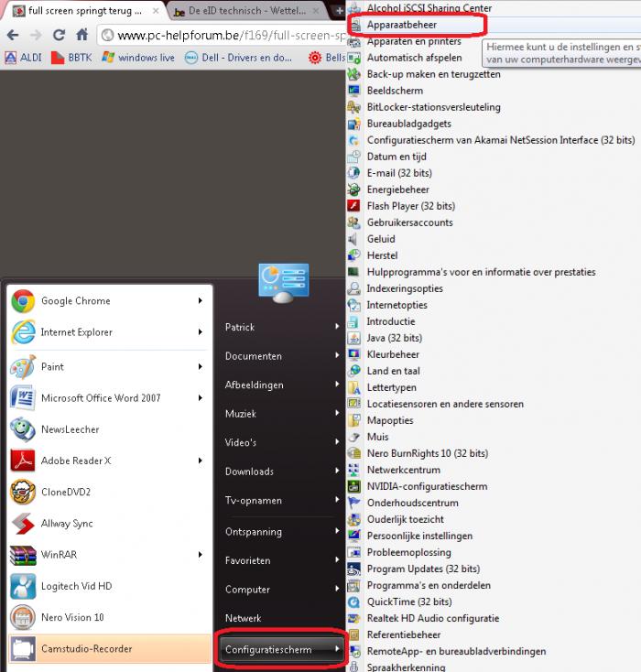Click the Chrome home icon
The image size is (641, 672).
[81, 34]
